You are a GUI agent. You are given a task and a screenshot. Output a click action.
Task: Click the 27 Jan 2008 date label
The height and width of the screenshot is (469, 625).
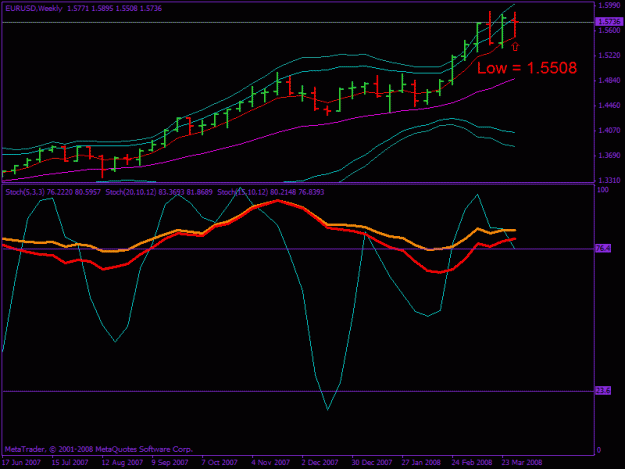[x=421, y=463]
